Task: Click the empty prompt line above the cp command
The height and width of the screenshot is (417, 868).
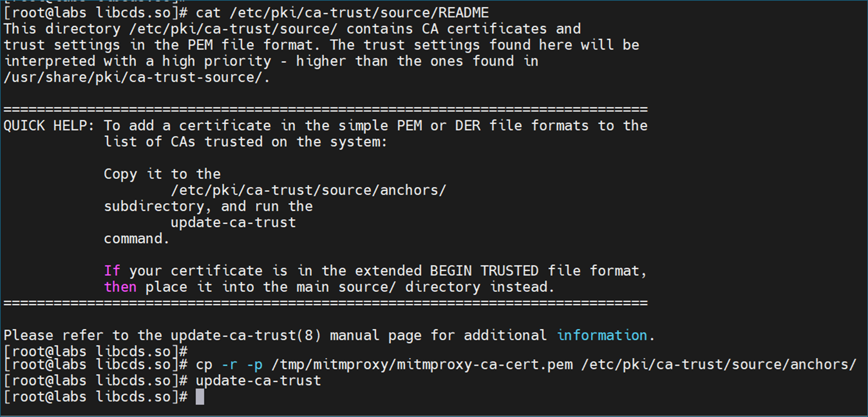Action: coord(96,352)
